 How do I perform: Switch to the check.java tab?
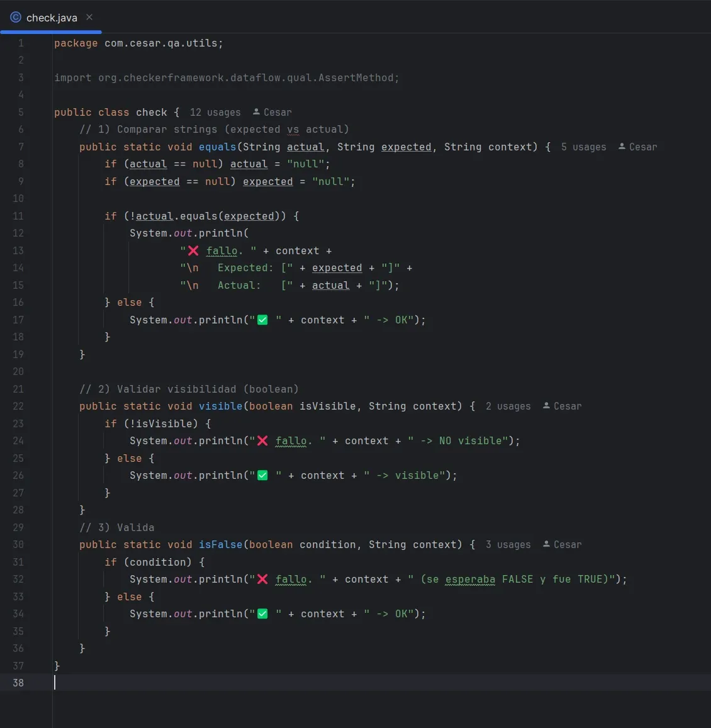click(x=52, y=18)
